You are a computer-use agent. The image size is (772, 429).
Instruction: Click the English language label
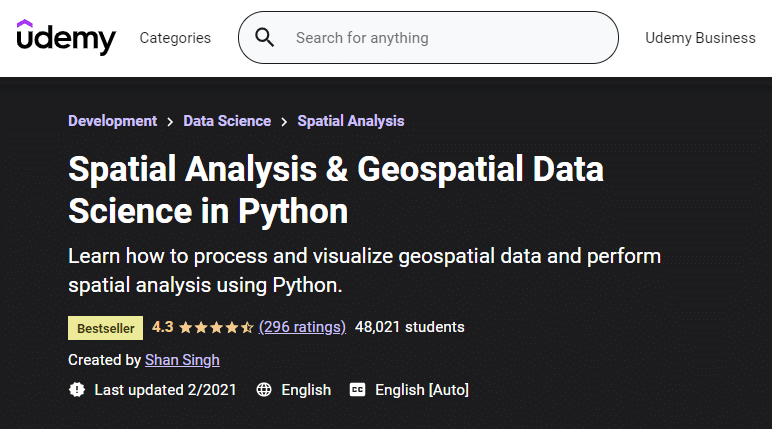[x=306, y=390]
